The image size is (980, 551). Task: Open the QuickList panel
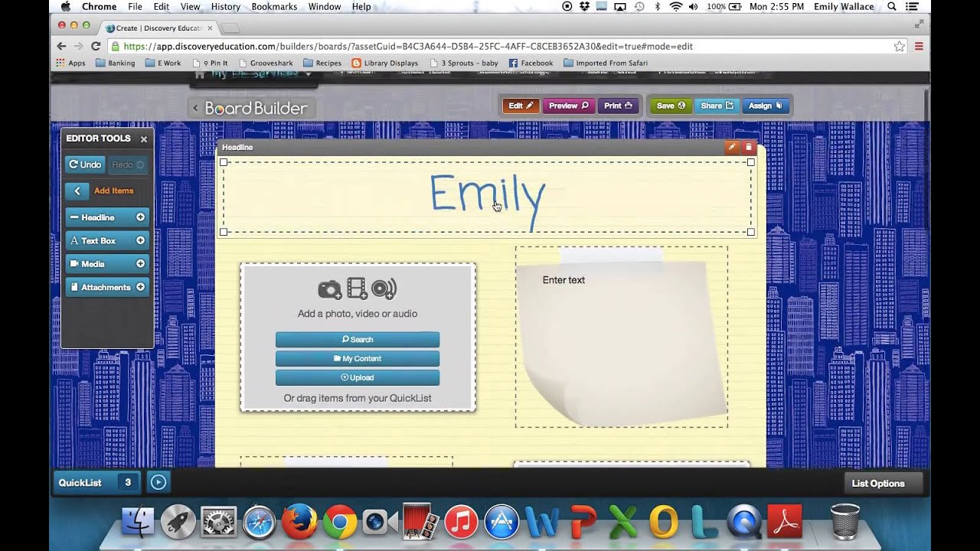96,483
